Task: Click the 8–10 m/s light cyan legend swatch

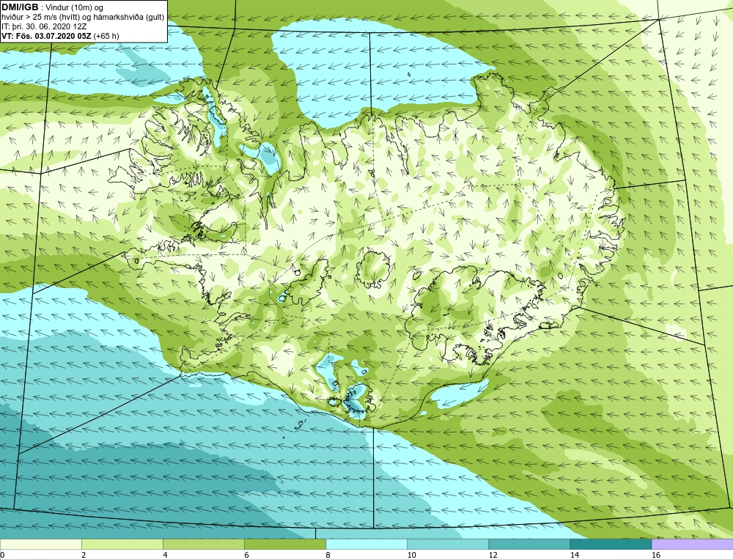Action: [366, 544]
